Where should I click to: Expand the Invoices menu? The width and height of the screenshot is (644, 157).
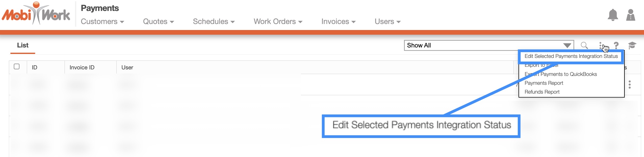pyautogui.click(x=338, y=22)
